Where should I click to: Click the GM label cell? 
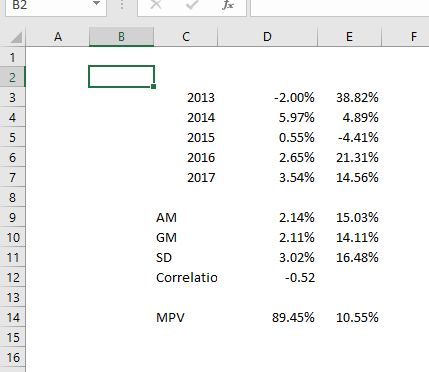pos(186,237)
